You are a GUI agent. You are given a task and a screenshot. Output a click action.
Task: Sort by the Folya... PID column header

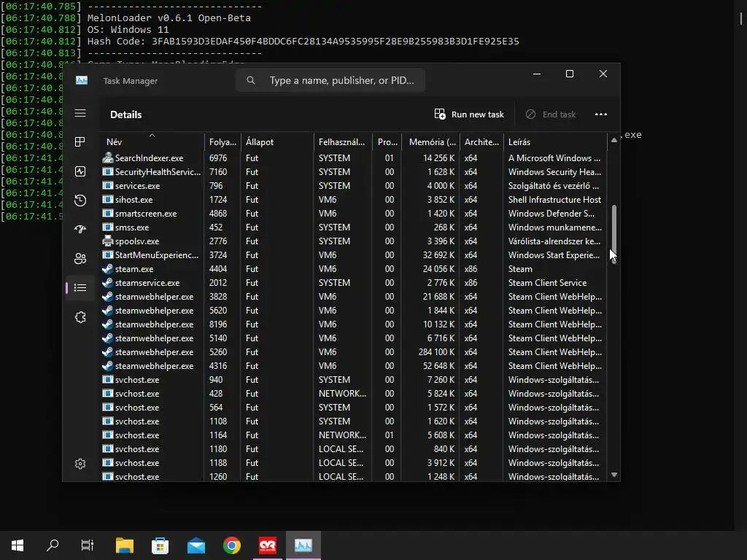click(x=222, y=142)
